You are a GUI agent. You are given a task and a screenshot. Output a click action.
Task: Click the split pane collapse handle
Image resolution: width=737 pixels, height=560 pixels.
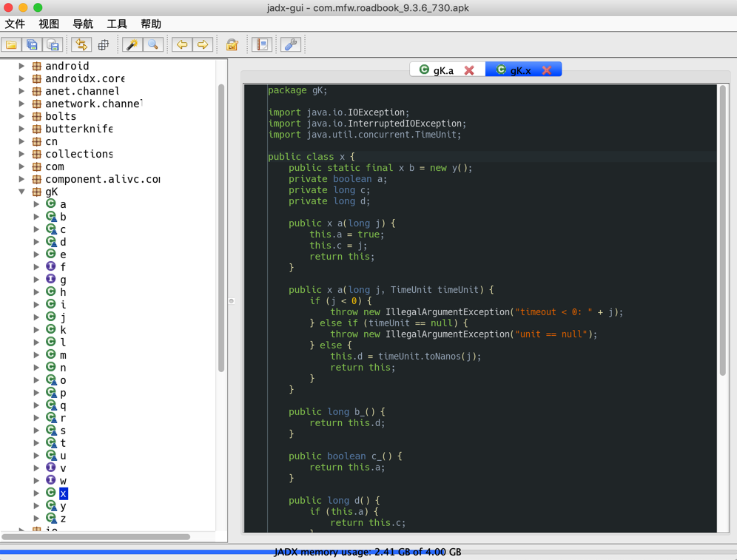[232, 301]
